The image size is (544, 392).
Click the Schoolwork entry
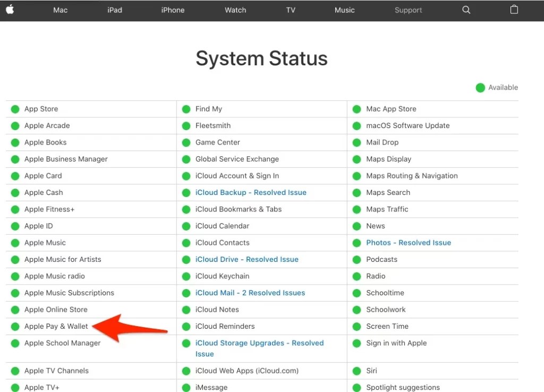coord(386,310)
